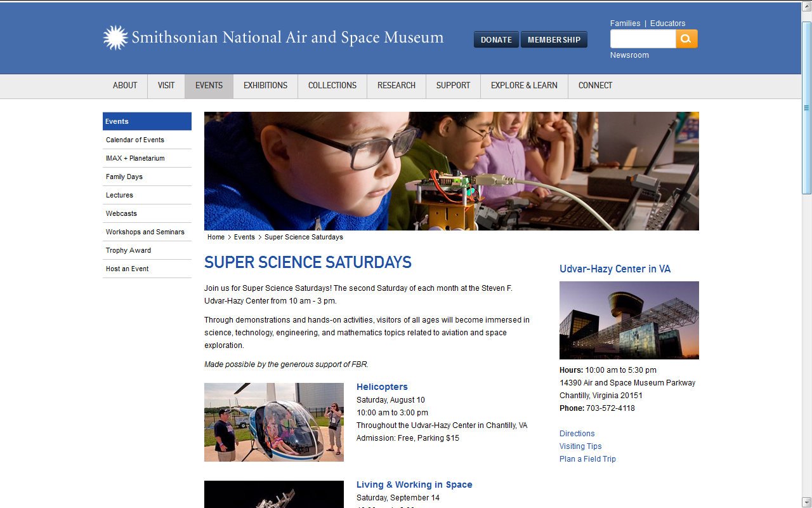Open the Udvar-Hazy Center in VA heading link
Screen dimensions: 812x508
[x=615, y=269]
